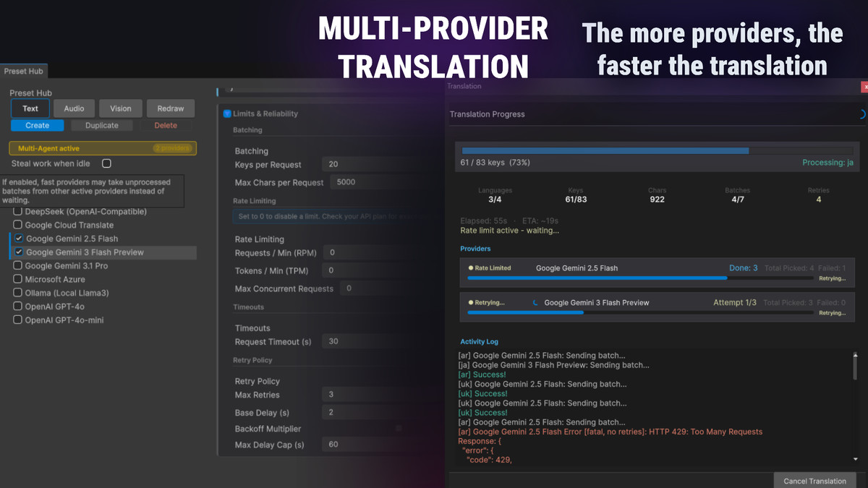Uncheck Google Gemini 2.5 Flash provider
The width and height of the screenshot is (868, 488).
point(19,239)
